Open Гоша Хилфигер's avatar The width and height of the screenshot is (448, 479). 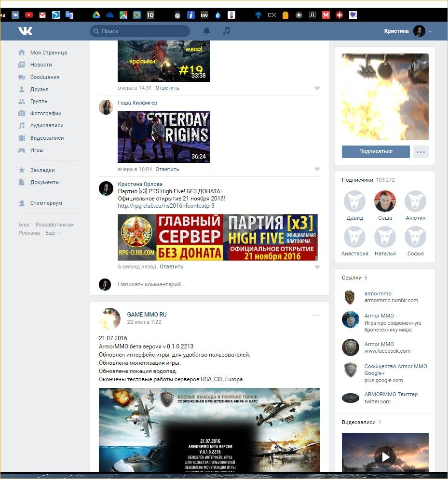pyautogui.click(x=106, y=107)
